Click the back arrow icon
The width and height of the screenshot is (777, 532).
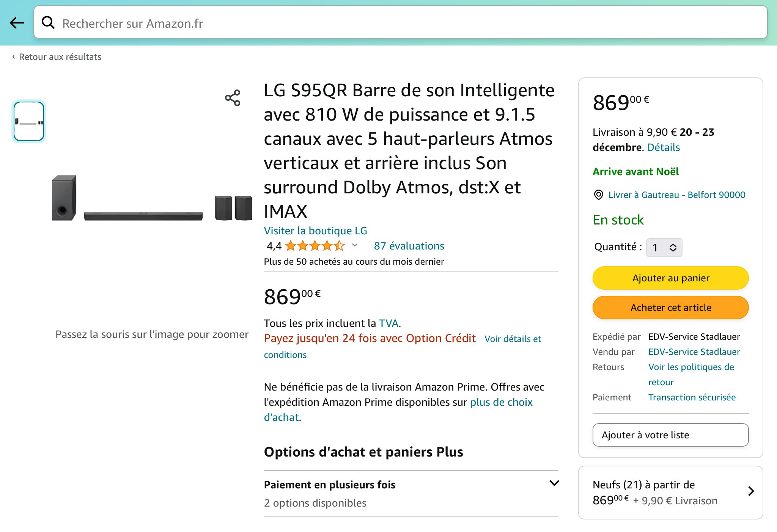coord(17,23)
